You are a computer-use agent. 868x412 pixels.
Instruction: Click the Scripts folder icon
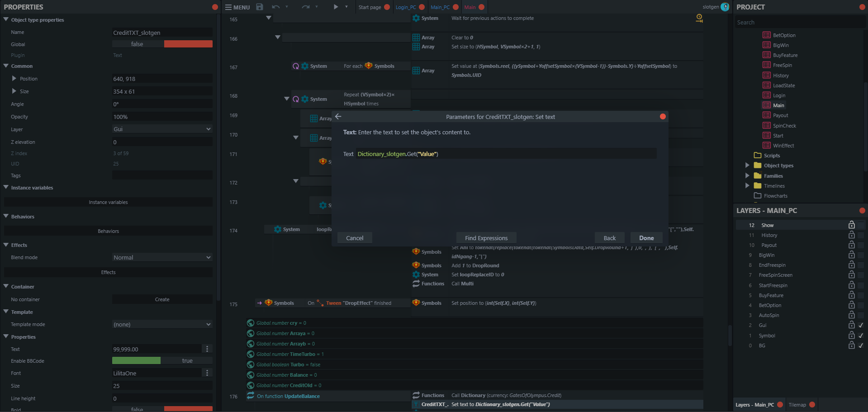tap(758, 155)
